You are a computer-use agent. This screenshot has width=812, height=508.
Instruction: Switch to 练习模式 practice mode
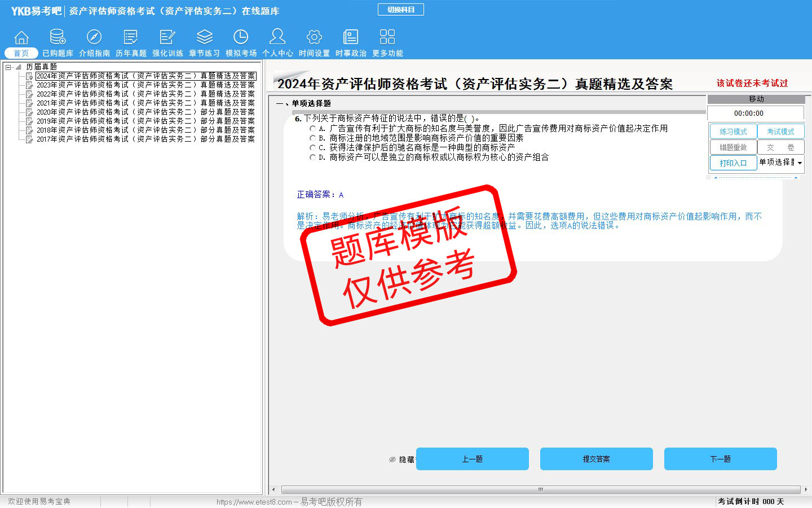pos(733,132)
